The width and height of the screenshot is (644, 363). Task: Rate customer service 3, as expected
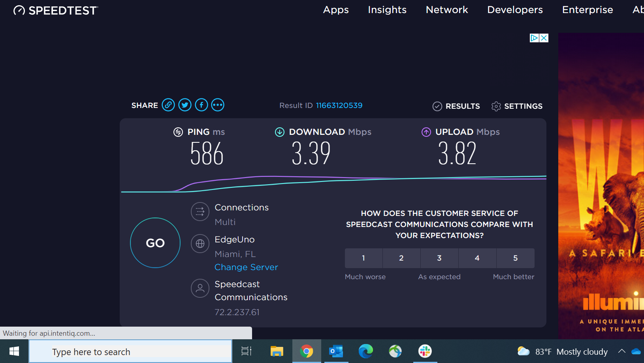tap(439, 258)
